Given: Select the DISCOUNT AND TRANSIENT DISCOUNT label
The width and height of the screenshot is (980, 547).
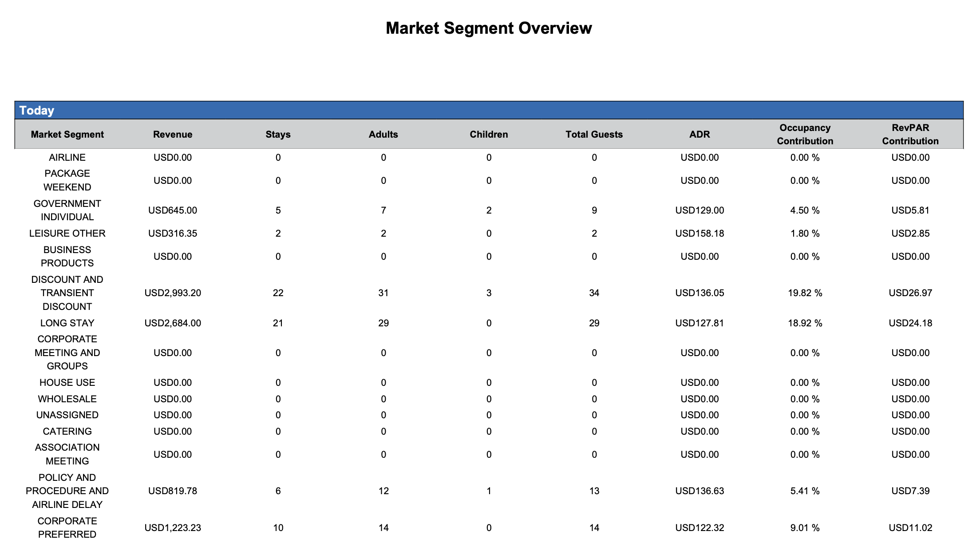Looking at the screenshot, I should point(67,293).
